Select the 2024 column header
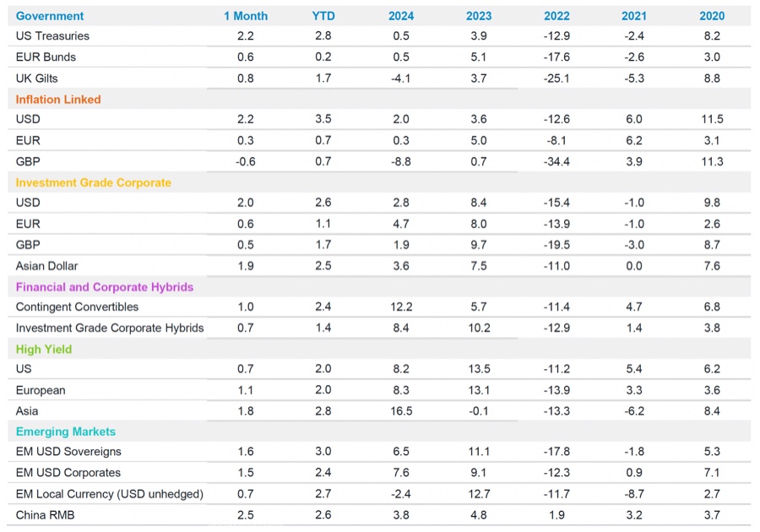The height and width of the screenshot is (532, 760). coord(401,15)
